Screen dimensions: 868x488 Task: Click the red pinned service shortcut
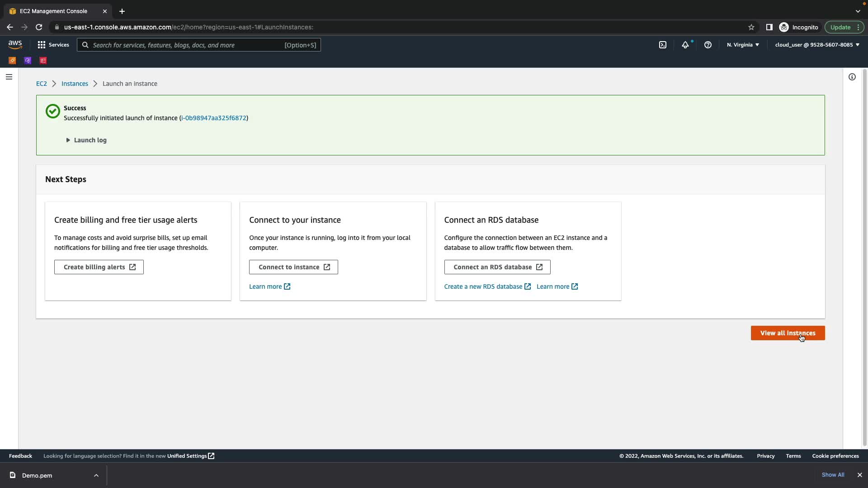pos(43,61)
